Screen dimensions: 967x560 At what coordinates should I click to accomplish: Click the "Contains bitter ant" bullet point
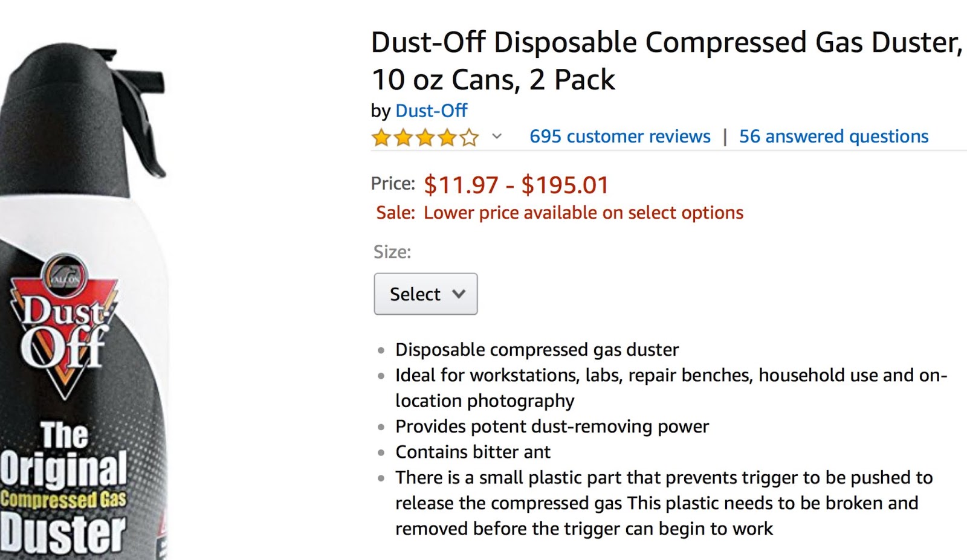click(x=473, y=452)
